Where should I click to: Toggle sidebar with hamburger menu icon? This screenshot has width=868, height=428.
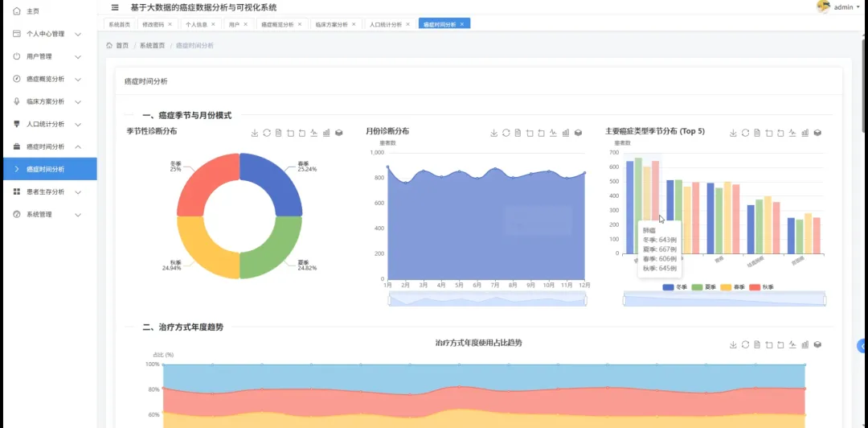(x=115, y=8)
